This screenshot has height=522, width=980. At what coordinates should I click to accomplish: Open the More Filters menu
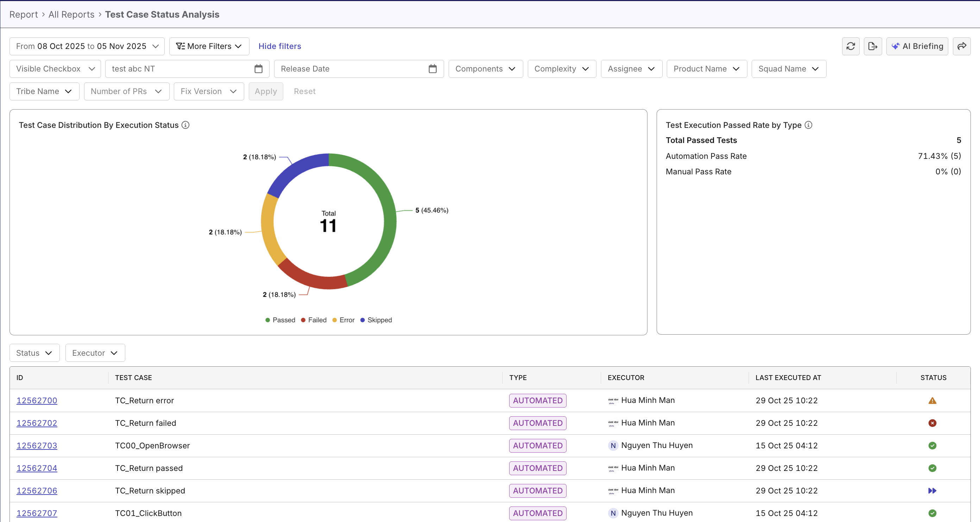point(209,46)
